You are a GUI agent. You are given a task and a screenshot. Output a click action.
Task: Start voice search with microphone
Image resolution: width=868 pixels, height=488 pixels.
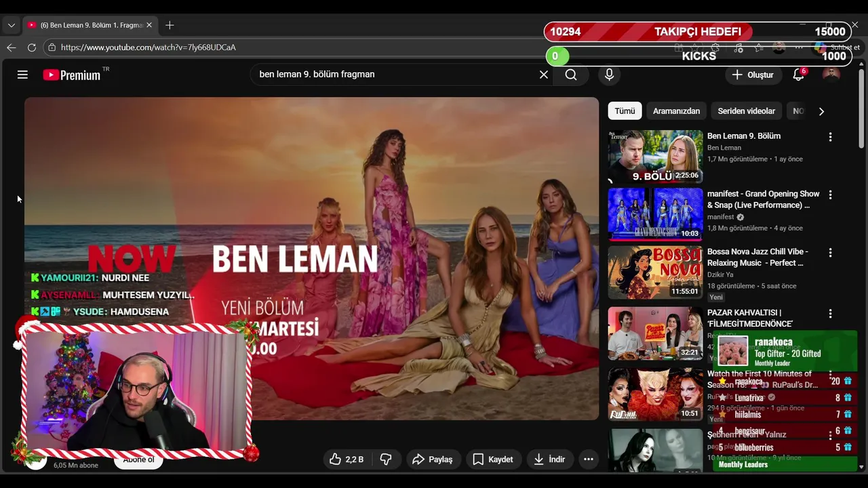[609, 75]
